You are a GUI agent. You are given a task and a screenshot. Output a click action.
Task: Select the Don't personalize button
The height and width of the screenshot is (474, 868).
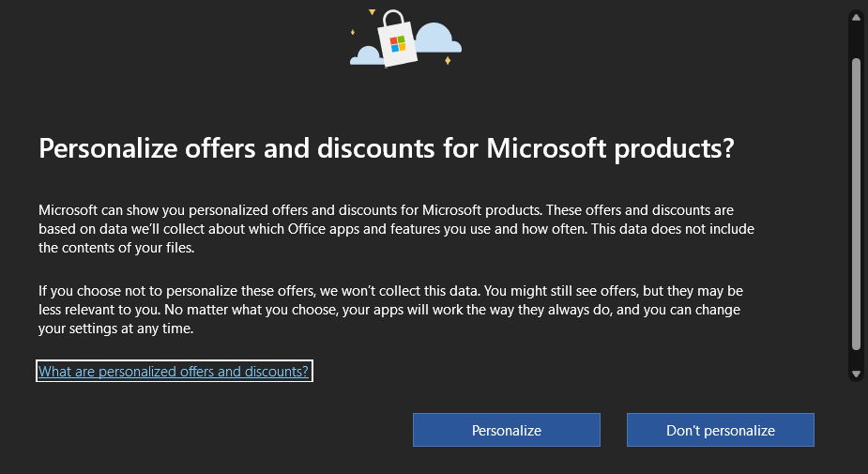(720, 430)
